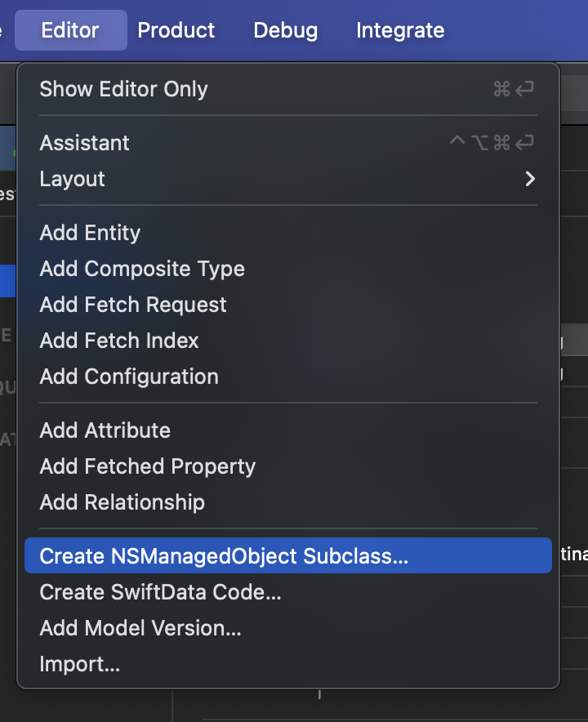This screenshot has width=588, height=722.
Task: Click Create NSManagedObject Subclass…
Action: coord(288,555)
